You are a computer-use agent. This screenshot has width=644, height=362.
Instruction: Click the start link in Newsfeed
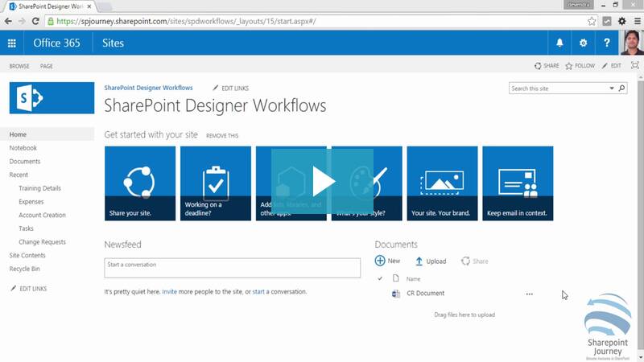tap(258, 292)
